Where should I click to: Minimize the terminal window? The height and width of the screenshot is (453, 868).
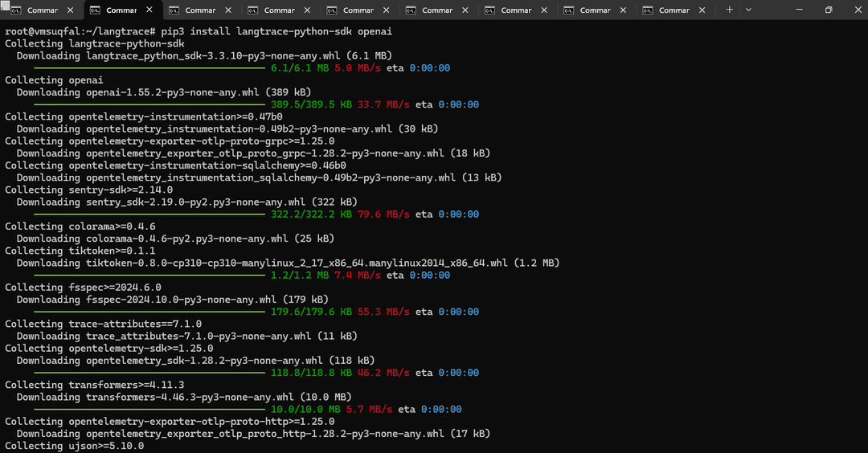[x=799, y=10]
